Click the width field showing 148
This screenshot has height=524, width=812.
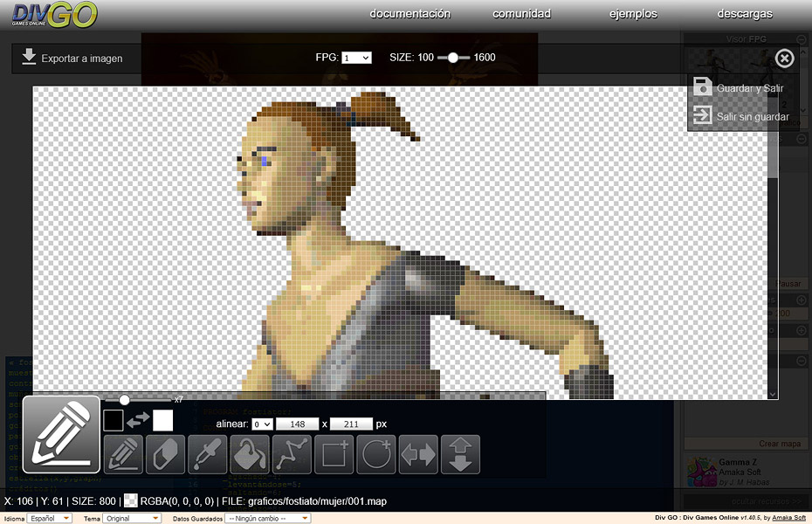(297, 424)
